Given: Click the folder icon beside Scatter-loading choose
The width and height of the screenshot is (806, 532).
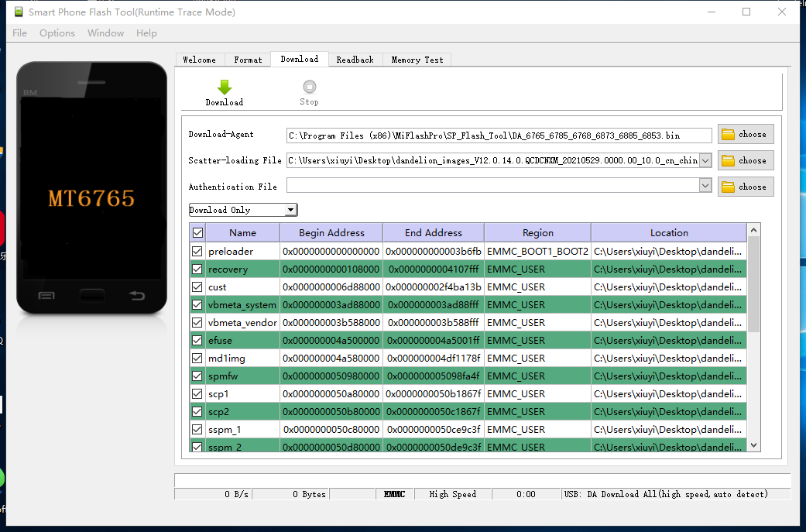Looking at the screenshot, I should (728, 160).
